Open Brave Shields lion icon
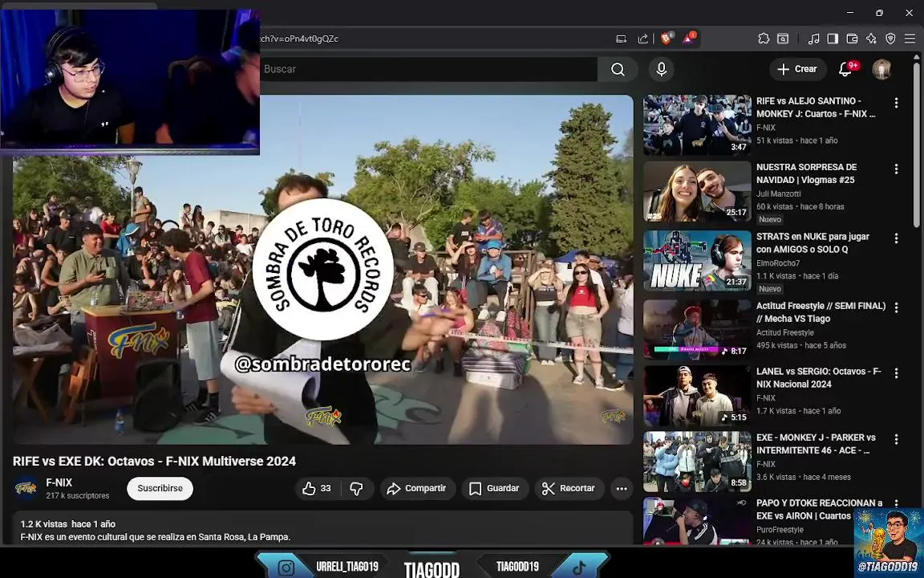Screen dimensions: 924x578 pos(666,39)
